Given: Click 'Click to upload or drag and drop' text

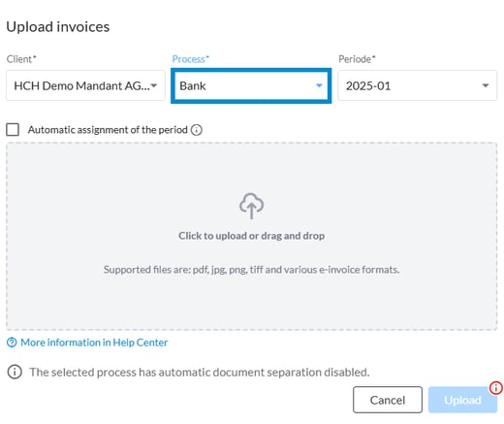Looking at the screenshot, I should click(x=251, y=236).
